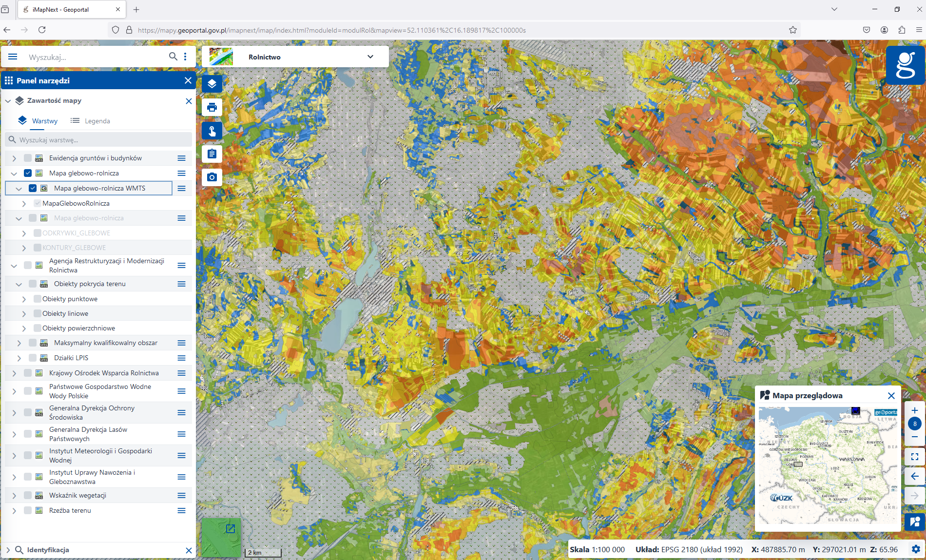This screenshot has height=560, width=926.
Task: Close the Zawartość mapy section
Action: coord(189,101)
